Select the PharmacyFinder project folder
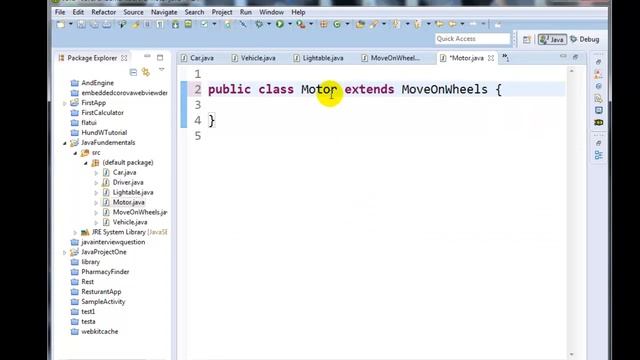Image resolution: width=640 pixels, height=360 pixels. tap(105, 272)
